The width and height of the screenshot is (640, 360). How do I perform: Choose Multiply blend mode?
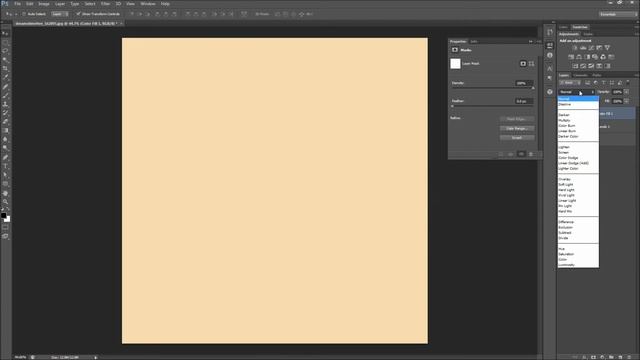click(x=564, y=120)
